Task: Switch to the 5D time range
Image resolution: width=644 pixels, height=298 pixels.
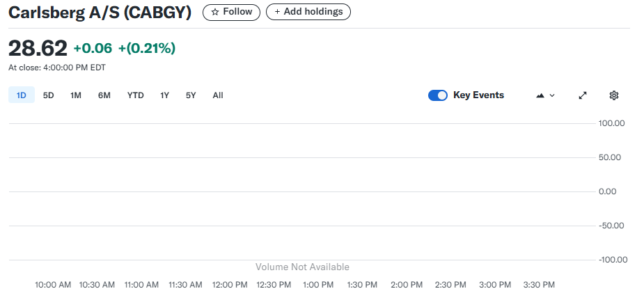Action: click(48, 95)
